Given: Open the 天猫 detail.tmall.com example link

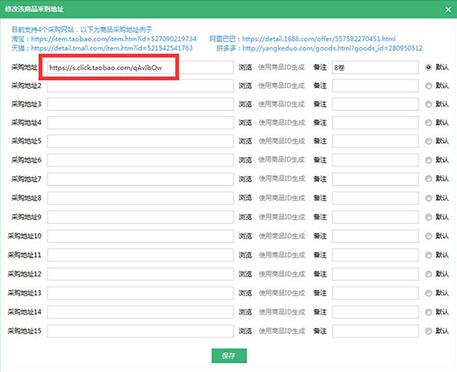Looking at the screenshot, I should (112, 48).
